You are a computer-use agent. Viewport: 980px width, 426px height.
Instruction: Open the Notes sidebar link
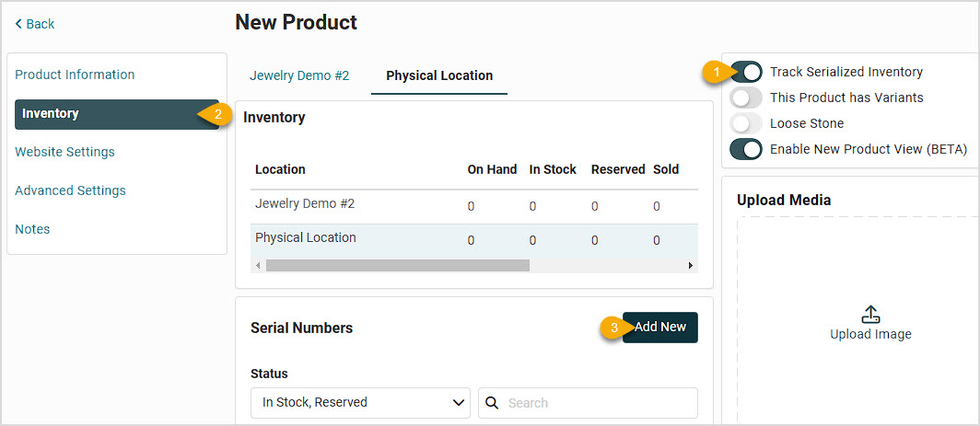coord(32,229)
